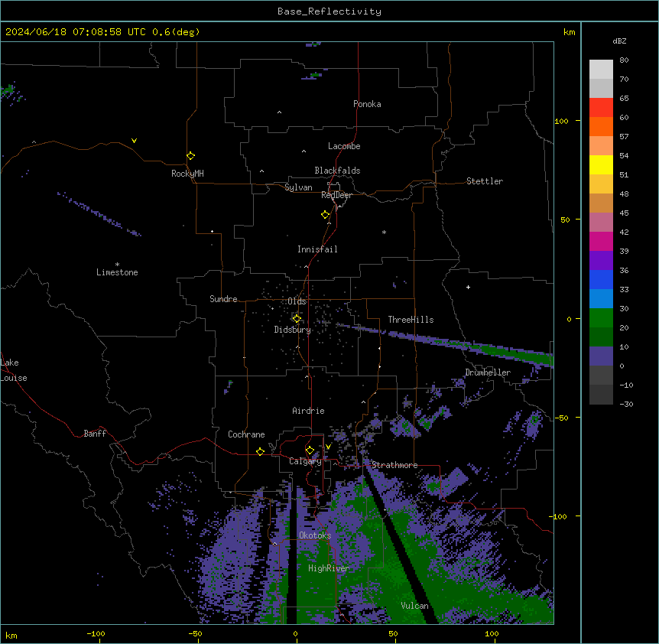Screen dimensions: 659x644
Task: Click the Lacombe town label
Action: pos(344,146)
